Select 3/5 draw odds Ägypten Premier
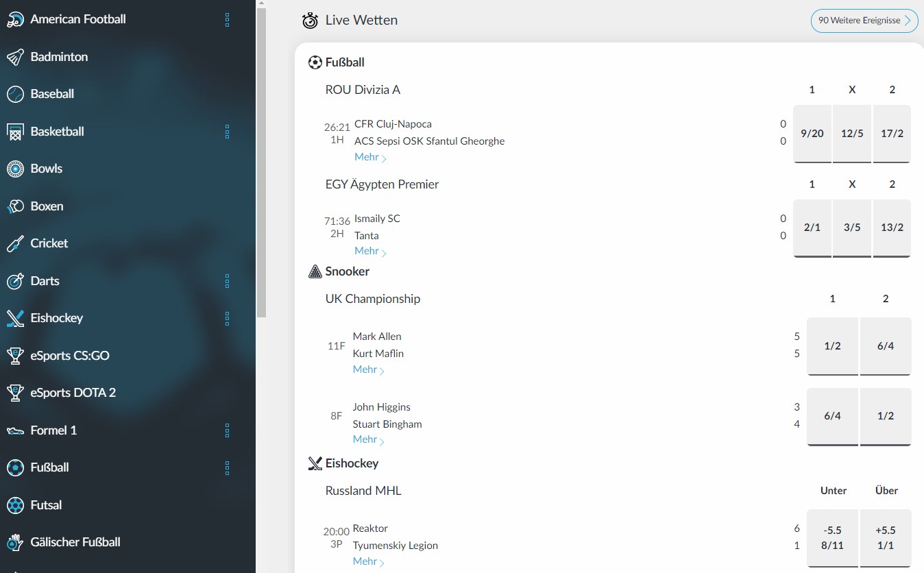The image size is (924, 573). 852,228
